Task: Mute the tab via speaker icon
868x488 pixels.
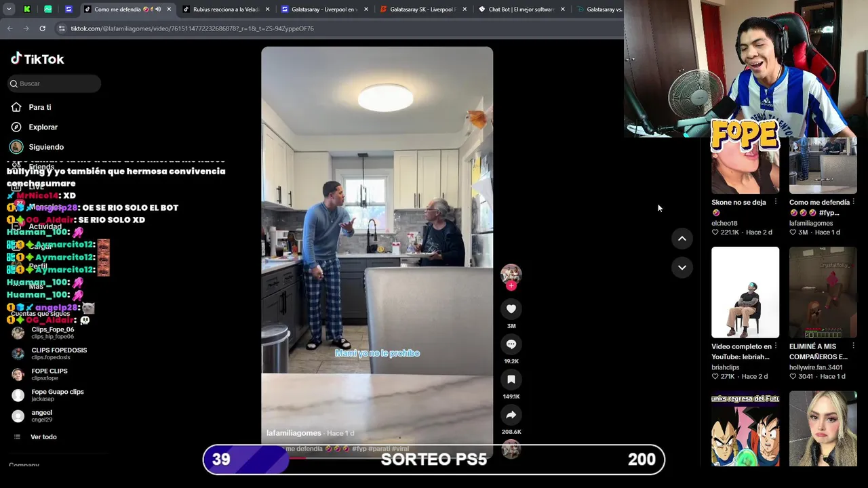Action: pyautogui.click(x=158, y=9)
